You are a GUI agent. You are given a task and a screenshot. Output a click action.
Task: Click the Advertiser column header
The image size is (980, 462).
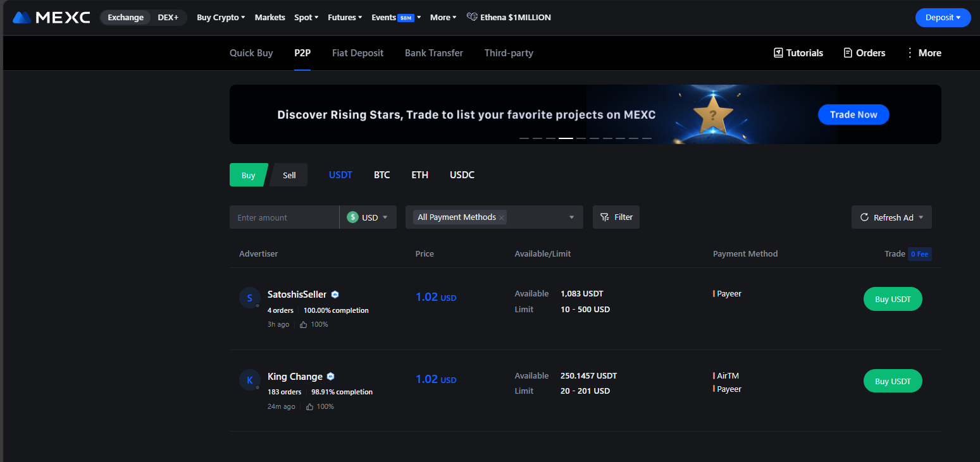tap(258, 253)
